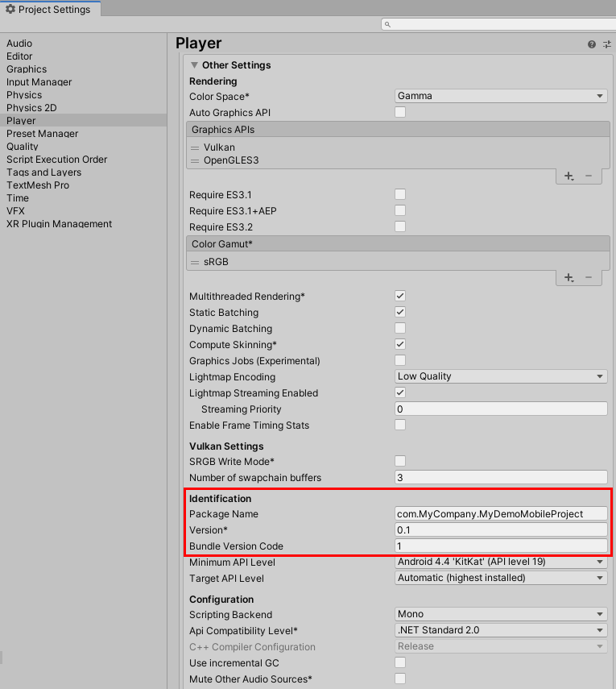Open the Scripting Backend dropdown

click(501, 615)
